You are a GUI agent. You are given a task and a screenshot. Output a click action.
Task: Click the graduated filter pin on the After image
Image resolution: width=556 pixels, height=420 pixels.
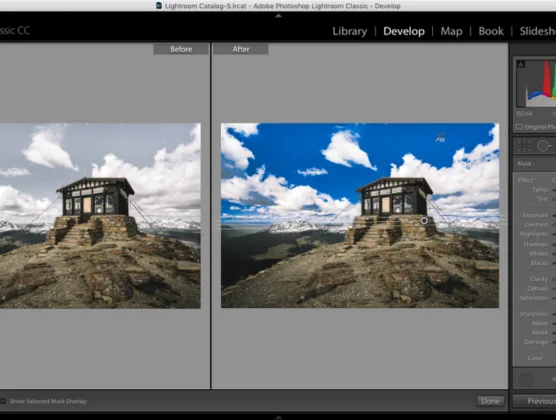pyautogui.click(x=424, y=221)
